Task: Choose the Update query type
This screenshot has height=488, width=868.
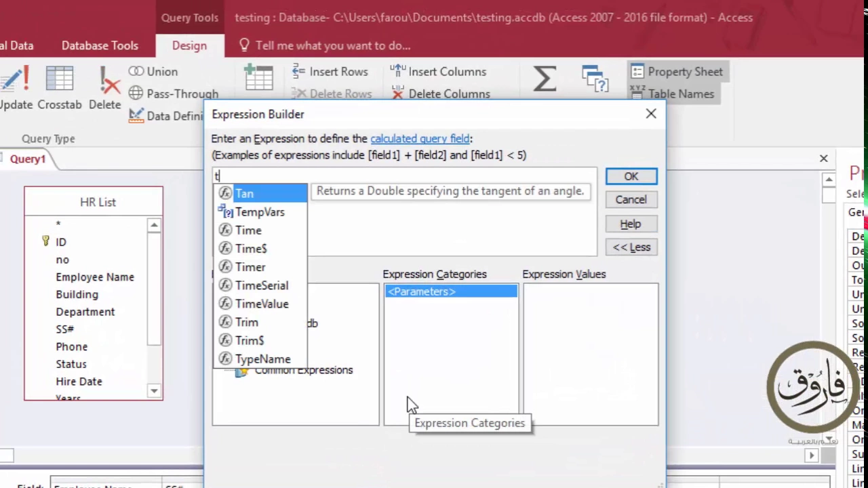Action: 16,88
